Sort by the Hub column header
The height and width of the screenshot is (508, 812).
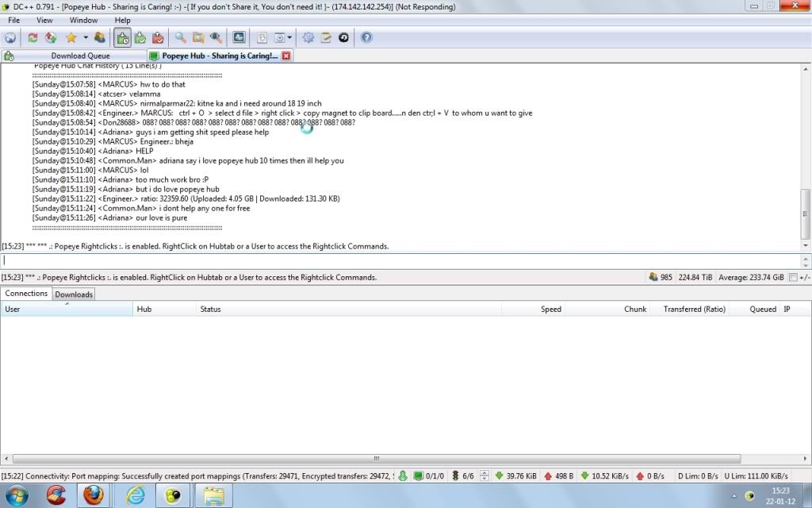click(x=164, y=309)
